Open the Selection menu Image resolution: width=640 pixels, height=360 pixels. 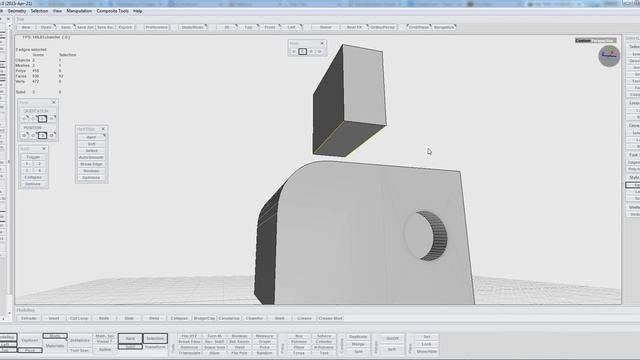(39, 11)
